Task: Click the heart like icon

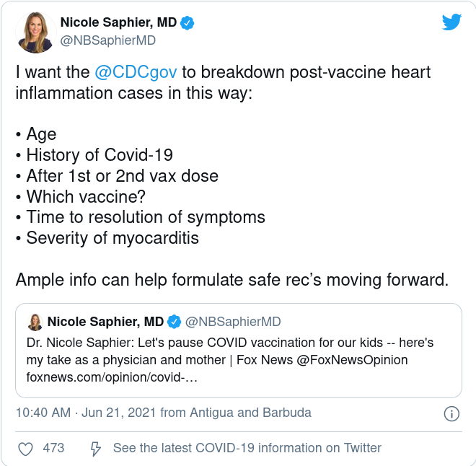Action: point(25,449)
